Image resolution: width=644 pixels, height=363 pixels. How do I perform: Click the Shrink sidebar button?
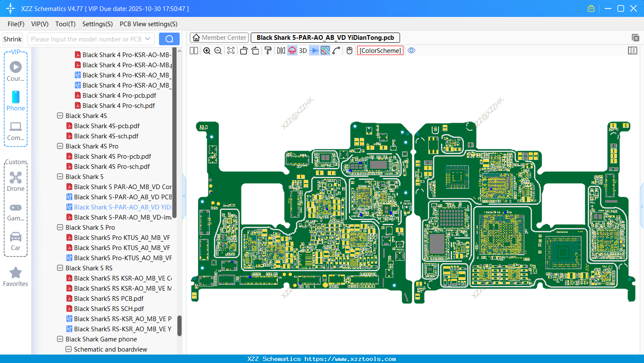coord(12,38)
